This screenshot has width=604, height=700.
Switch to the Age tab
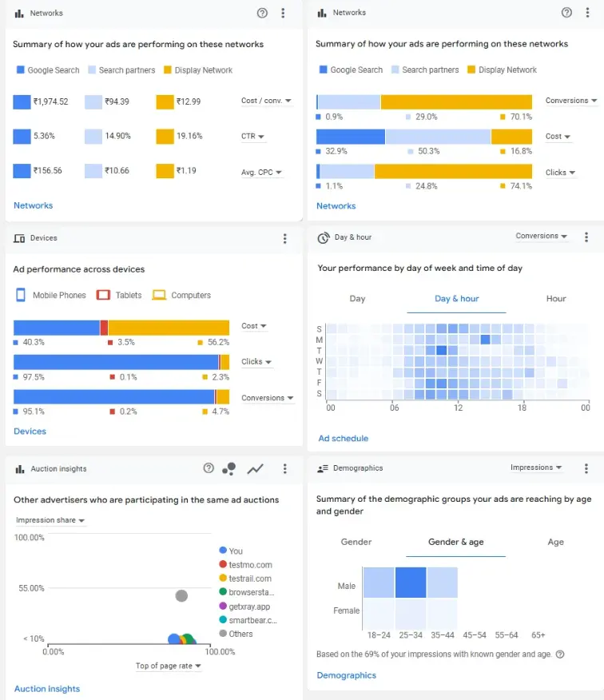coord(555,542)
